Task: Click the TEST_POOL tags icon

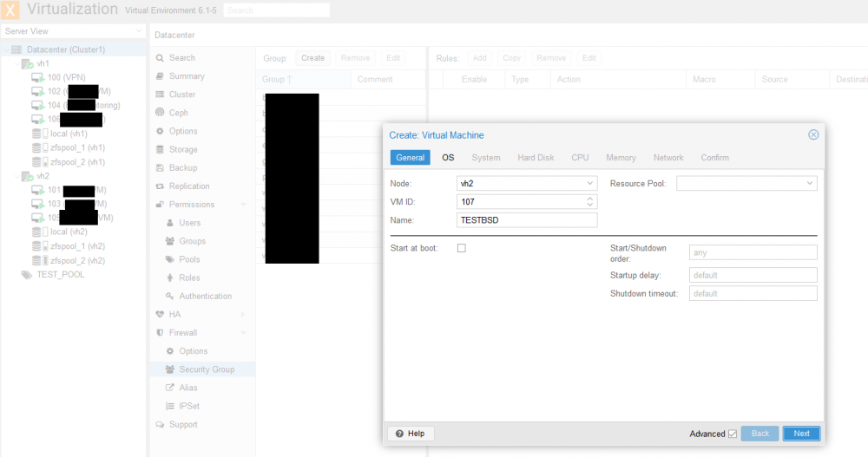Action: pyautogui.click(x=27, y=275)
